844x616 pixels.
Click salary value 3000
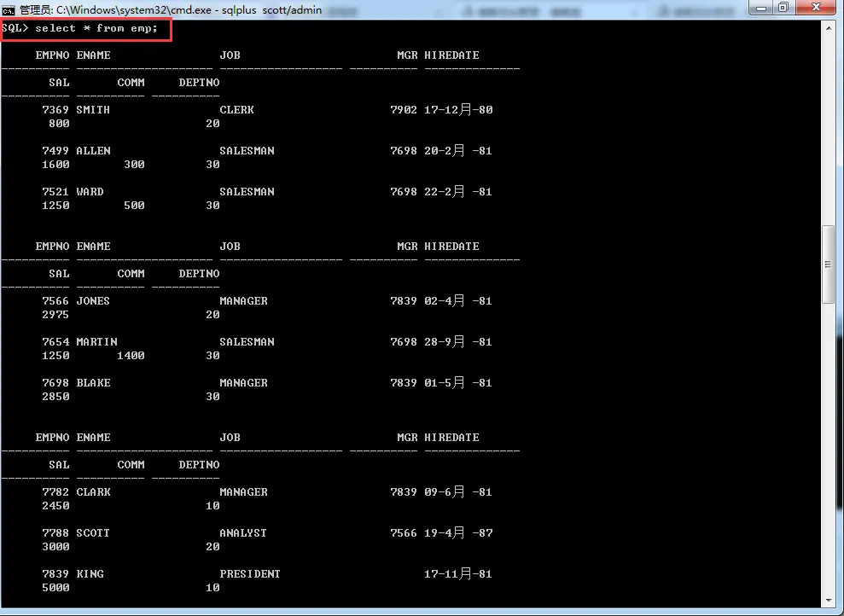coord(55,546)
